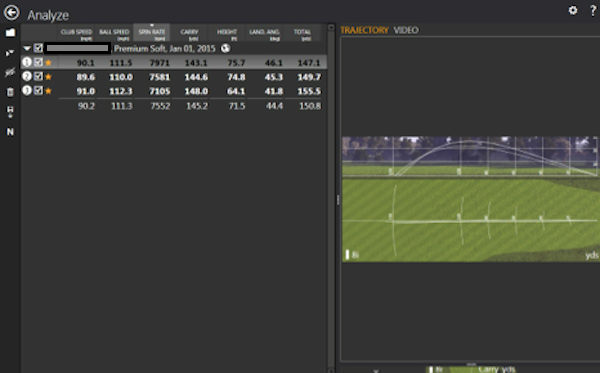This screenshot has height=373, width=600.
Task: Switch to the TRAJECTORY tab
Action: 364,30
